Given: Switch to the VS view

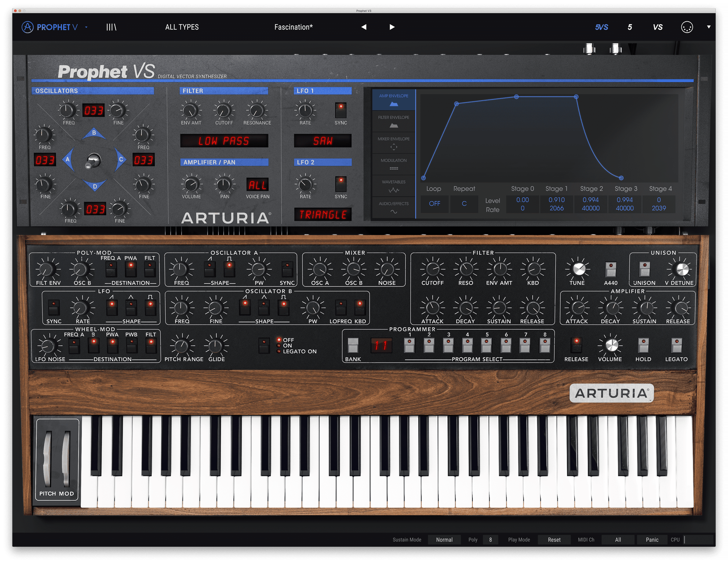Looking at the screenshot, I should pyautogui.click(x=658, y=27).
